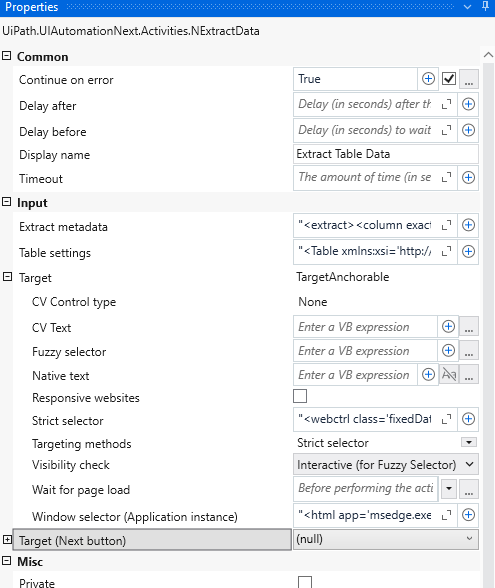Viewport: 495px width, 588px height.
Task: Click the plus icon for Strict selector
Action: 468,419
